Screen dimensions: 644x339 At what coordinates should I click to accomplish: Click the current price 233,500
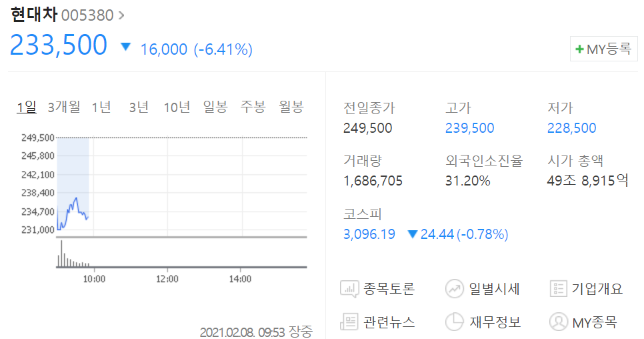58,45
